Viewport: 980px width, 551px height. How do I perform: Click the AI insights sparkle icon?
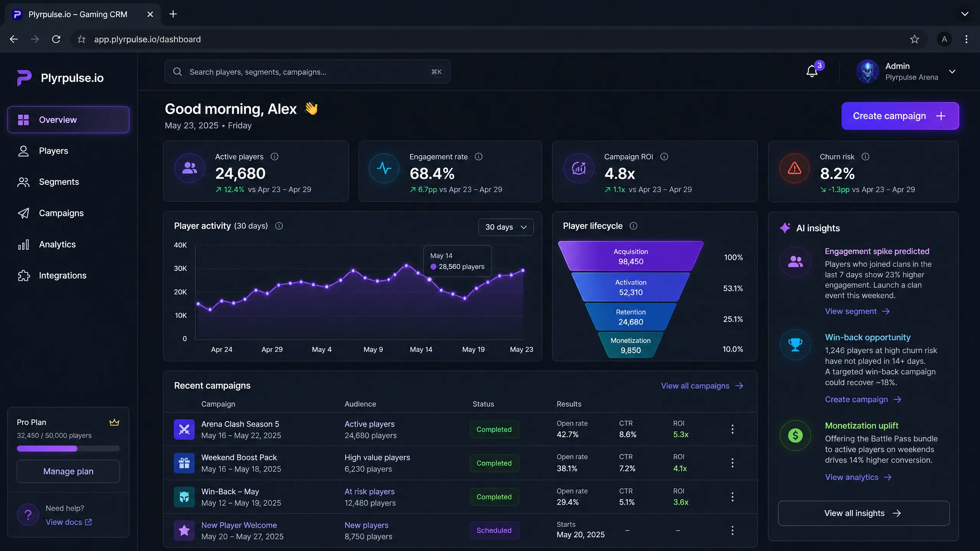pos(785,228)
